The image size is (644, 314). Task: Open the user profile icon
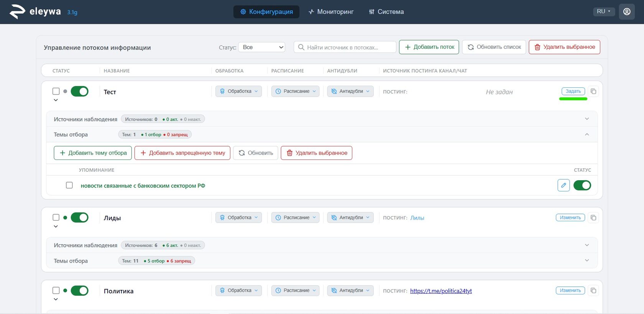click(x=627, y=12)
